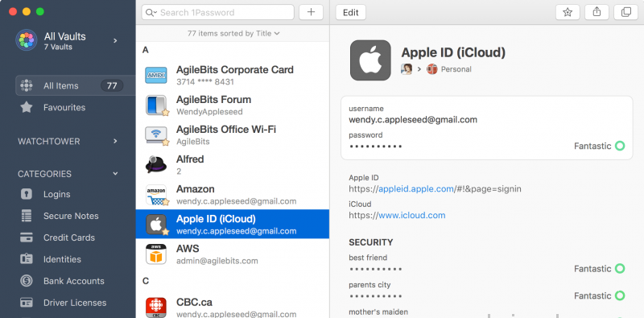Click the password Fantastic strength indicator
The image size is (644, 318).
(x=599, y=146)
